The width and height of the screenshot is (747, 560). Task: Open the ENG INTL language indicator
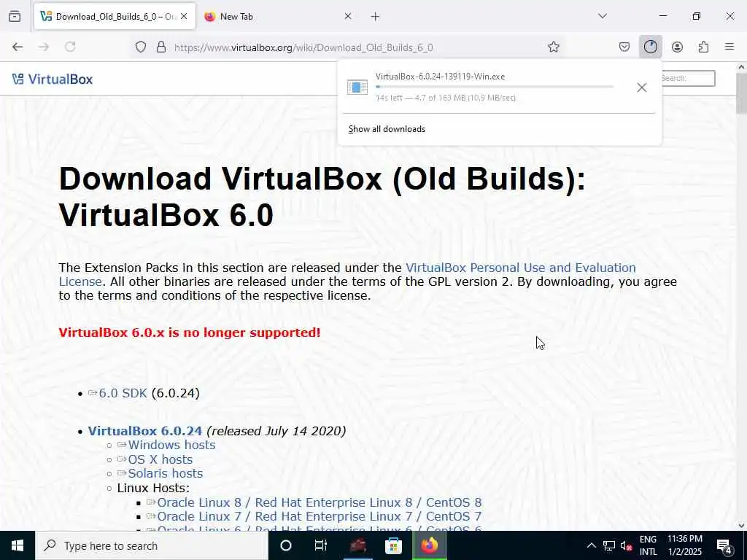click(648, 545)
